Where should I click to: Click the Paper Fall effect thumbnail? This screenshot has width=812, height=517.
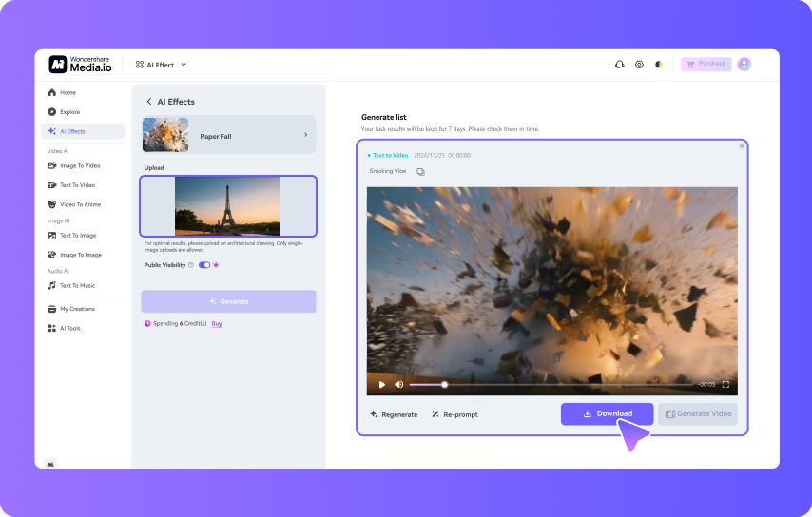[165, 135]
